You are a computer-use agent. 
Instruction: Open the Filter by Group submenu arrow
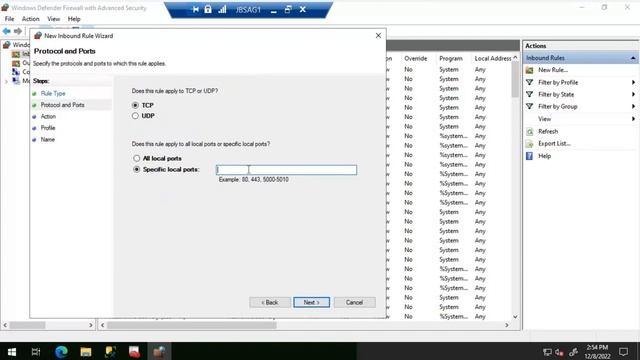633,107
